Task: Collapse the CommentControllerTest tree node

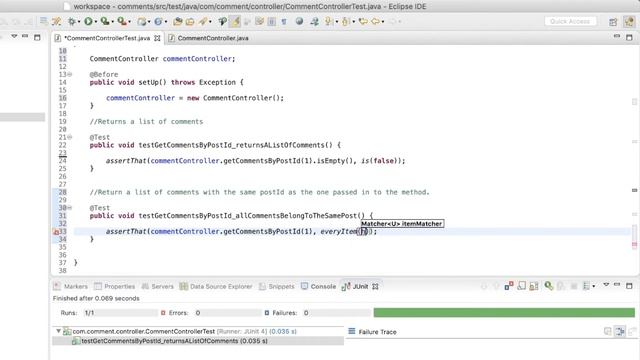Action: pyautogui.click(x=58, y=331)
